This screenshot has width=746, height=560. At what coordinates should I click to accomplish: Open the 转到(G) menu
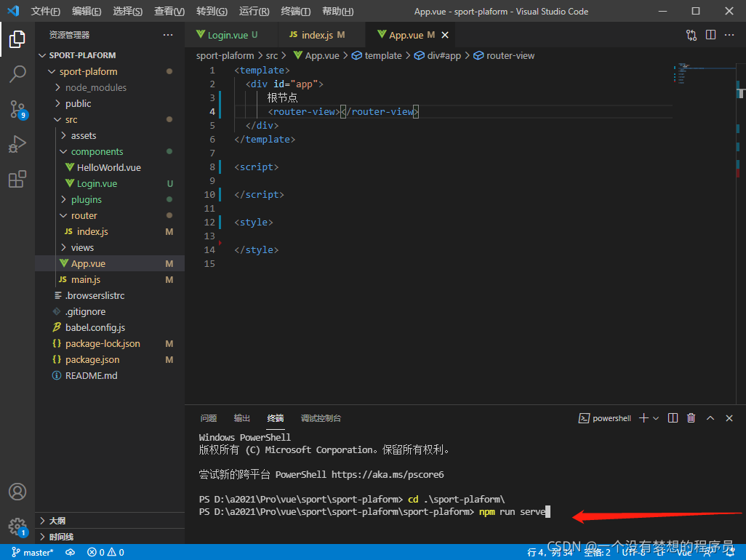(x=212, y=11)
